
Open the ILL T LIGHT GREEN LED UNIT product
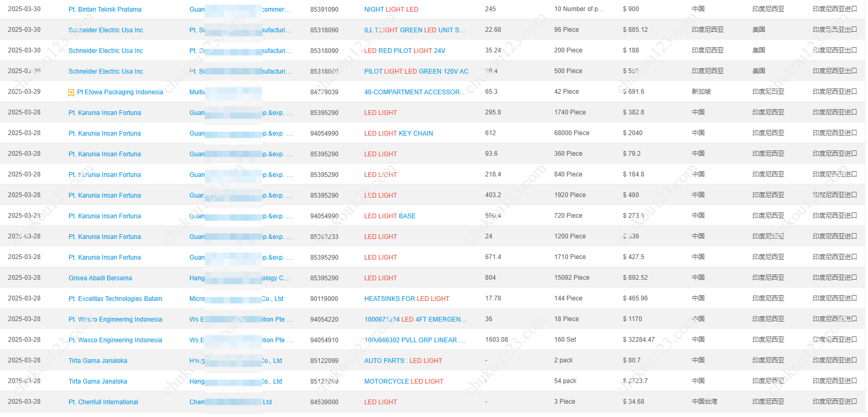pyautogui.click(x=415, y=30)
